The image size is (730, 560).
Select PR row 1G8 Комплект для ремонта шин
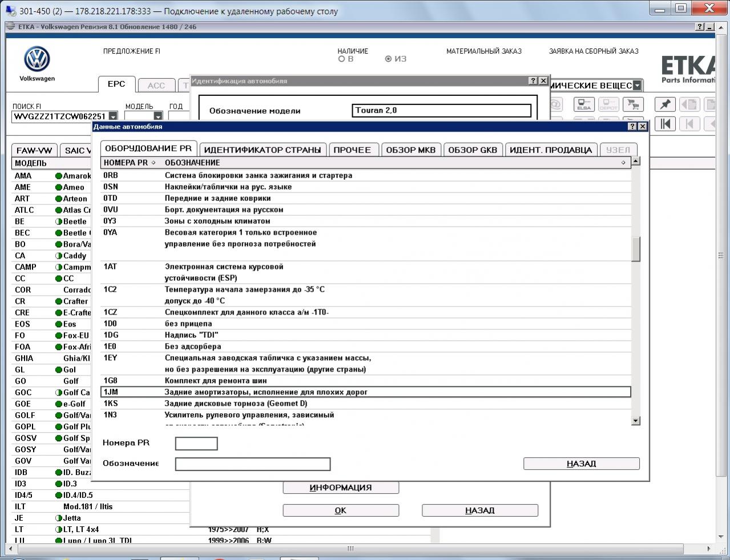366,381
